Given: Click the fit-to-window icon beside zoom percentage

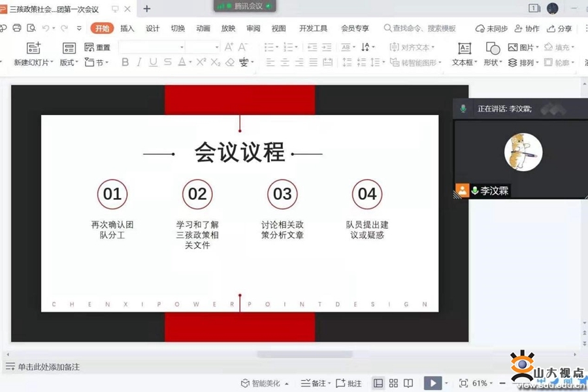Looking at the screenshot, I should (463, 383).
